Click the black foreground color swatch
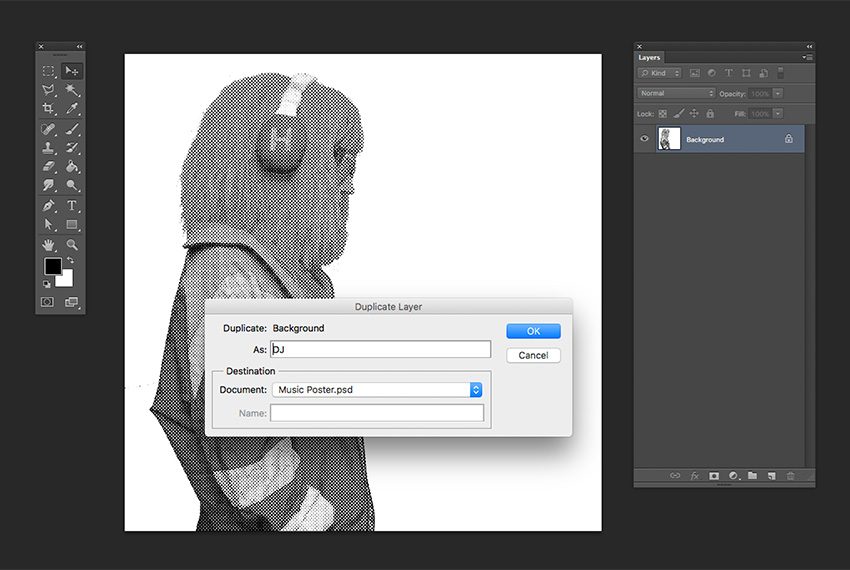850x570 pixels. point(53,266)
